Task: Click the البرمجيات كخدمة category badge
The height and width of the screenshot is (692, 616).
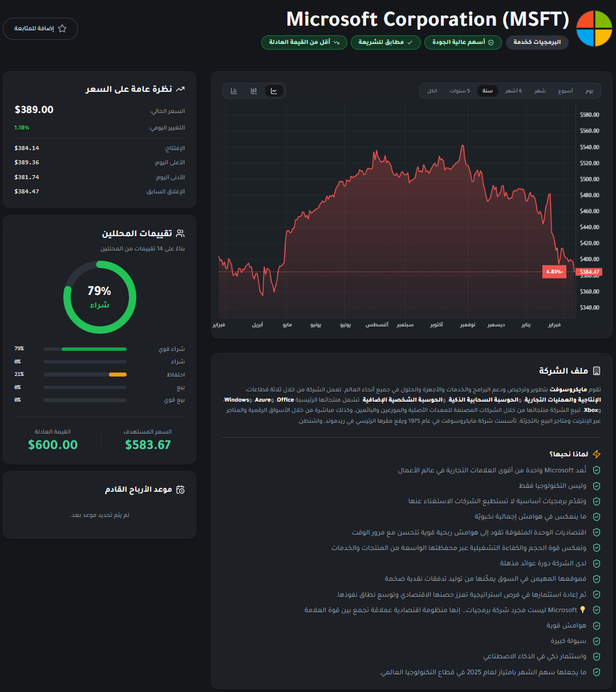Action: (537, 43)
